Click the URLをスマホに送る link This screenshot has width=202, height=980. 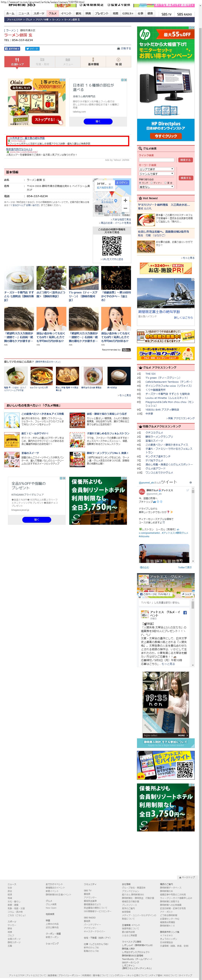click(x=112, y=259)
